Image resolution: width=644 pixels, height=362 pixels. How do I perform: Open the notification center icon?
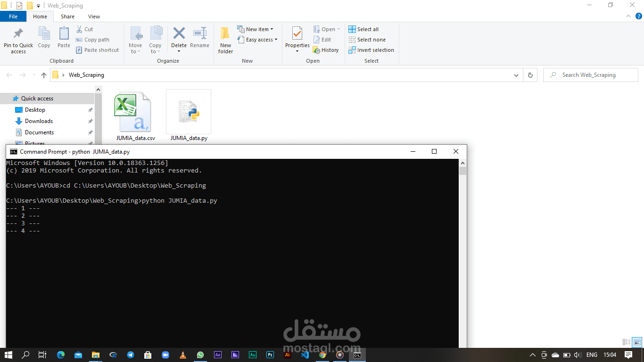click(x=628, y=355)
